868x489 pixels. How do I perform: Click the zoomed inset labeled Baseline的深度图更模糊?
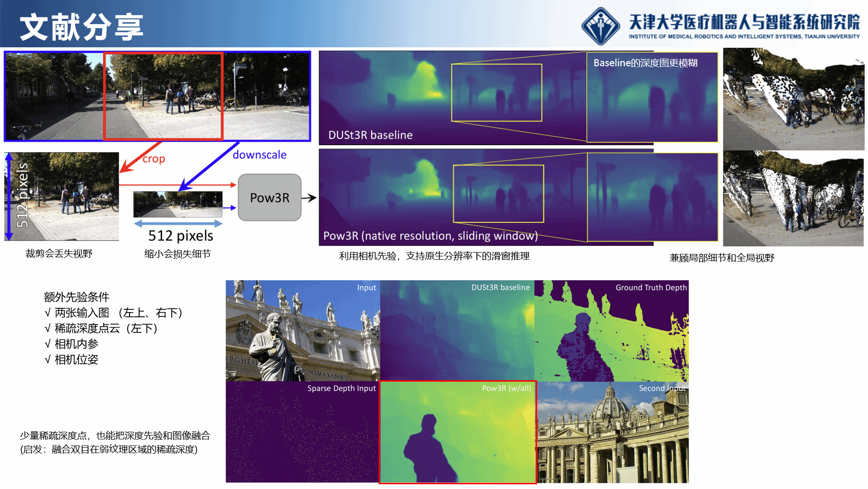point(652,97)
